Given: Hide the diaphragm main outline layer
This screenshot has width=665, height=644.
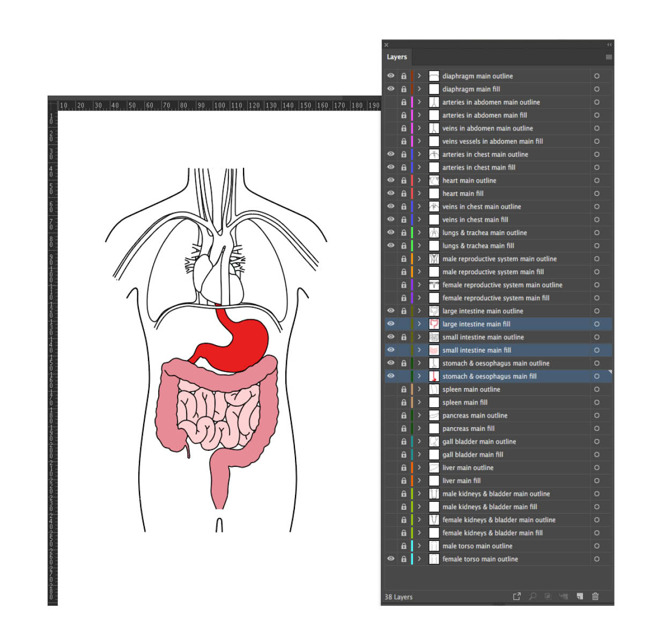Looking at the screenshot, I should click(x=391, y=76).
